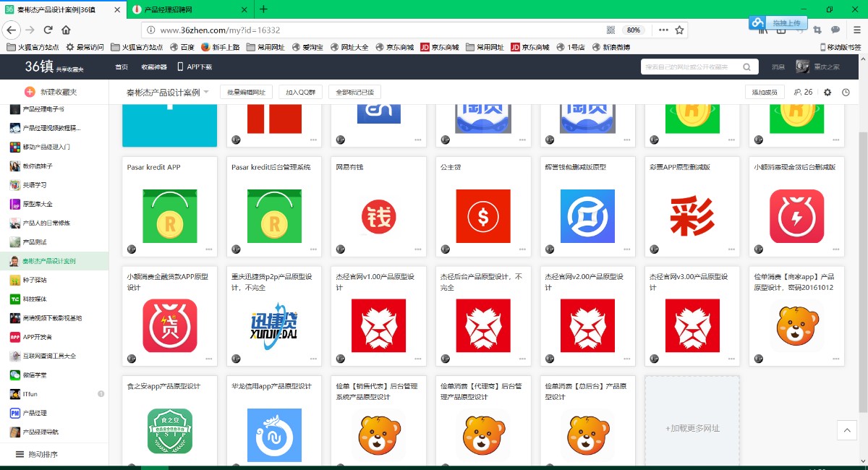Screen dimensions: 868x470
Task: Open the 食之安app green shield icon
Action: pyautogui.click(x=170, y=431)
